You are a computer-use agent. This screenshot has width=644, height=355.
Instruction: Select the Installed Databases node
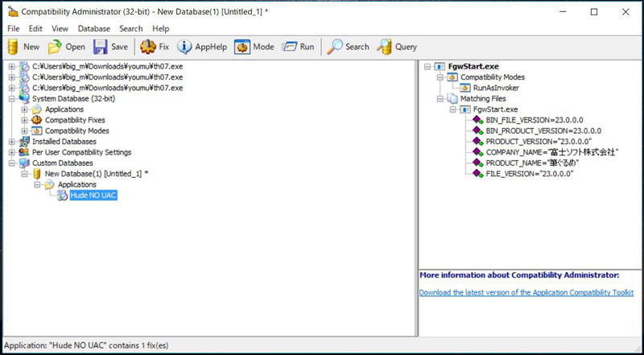(64, 142)
